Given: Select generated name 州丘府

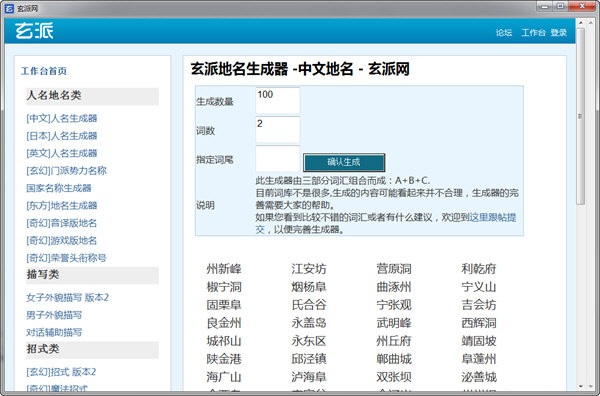Looking at the screenshot, I should click(394, 341).
